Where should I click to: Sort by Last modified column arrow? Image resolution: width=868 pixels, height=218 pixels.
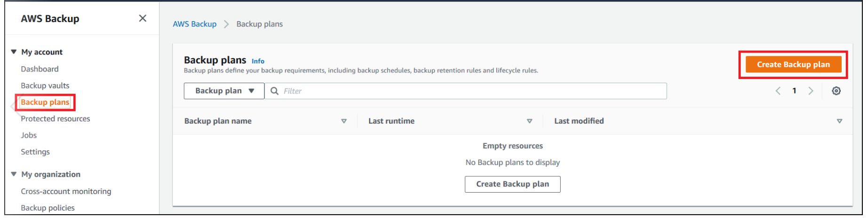(x=839, y=121)
